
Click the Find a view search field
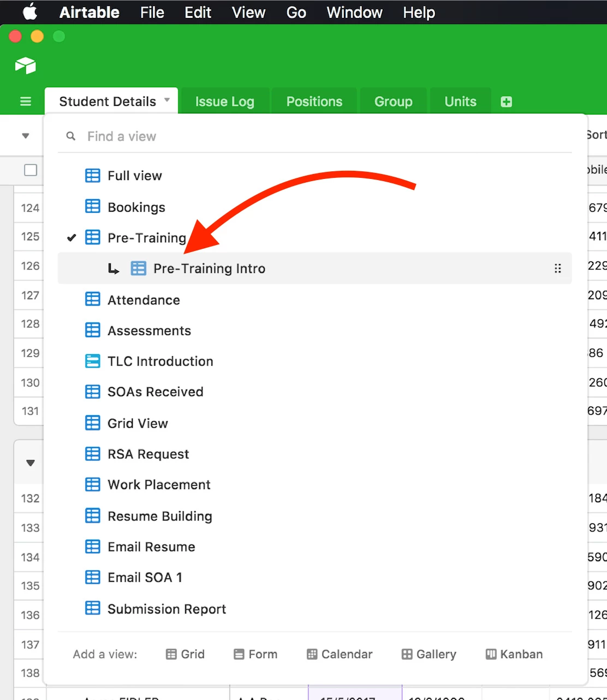coord(314,136)
